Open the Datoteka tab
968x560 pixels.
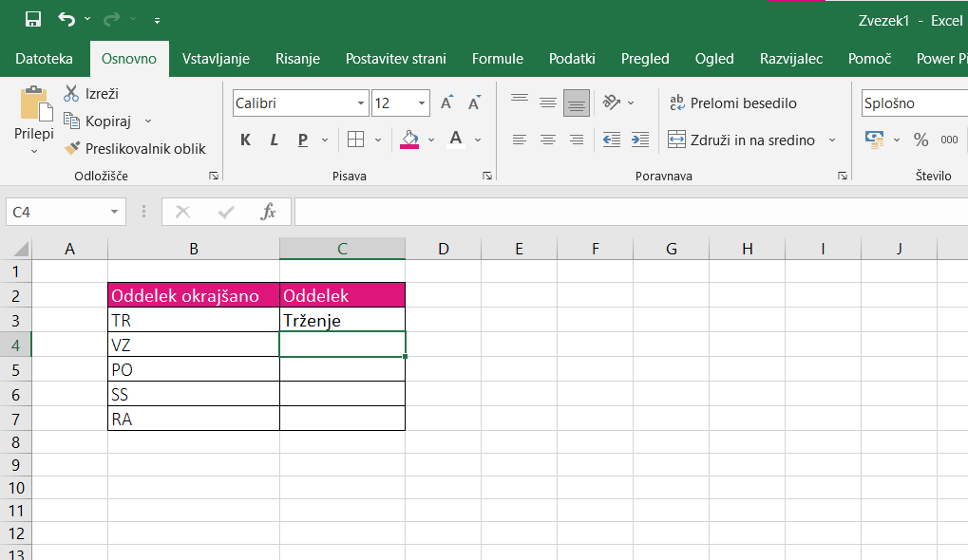[x=44, y=59]
